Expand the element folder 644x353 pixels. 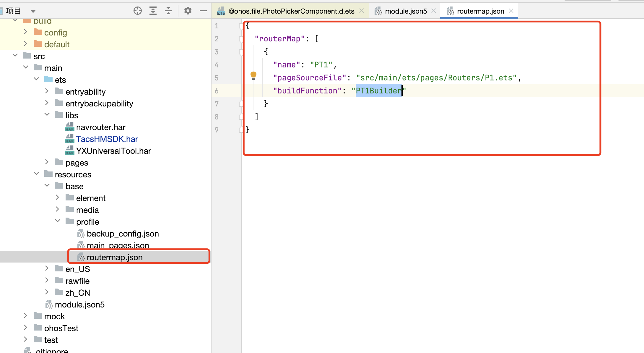click(x=57, y=197)
